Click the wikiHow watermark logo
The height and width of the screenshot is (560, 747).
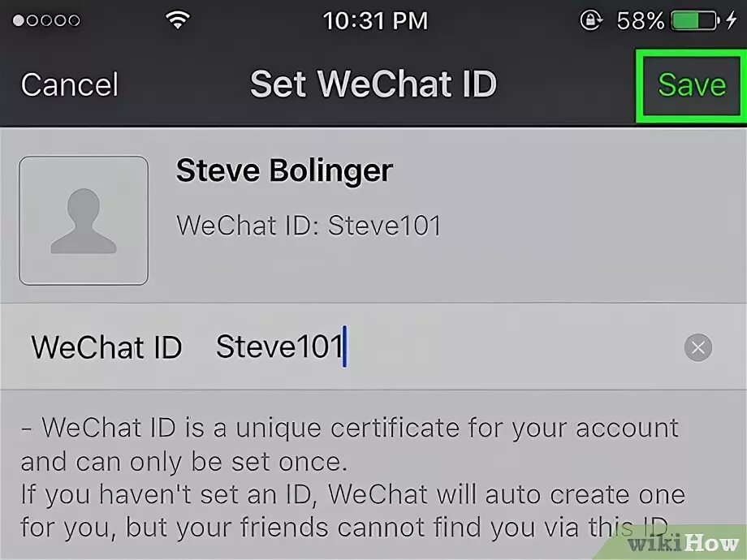pyautogui.click(x=684, y=543)
